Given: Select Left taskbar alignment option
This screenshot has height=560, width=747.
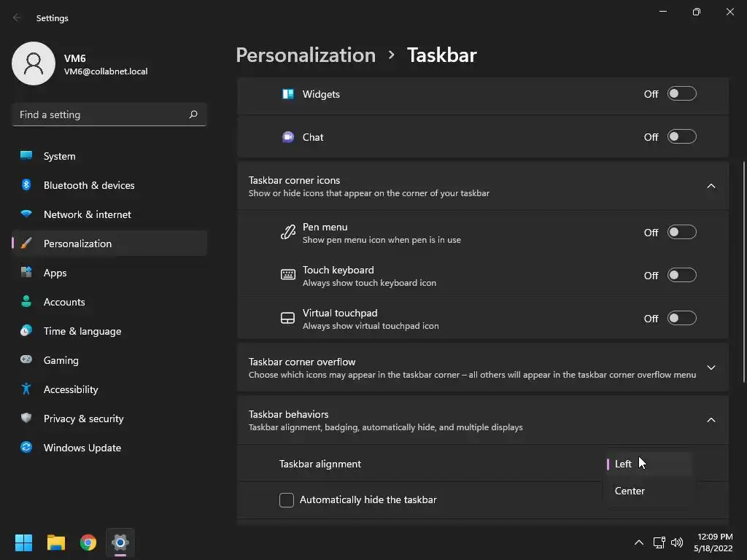Looking at the screenshot, I should 624,464.
